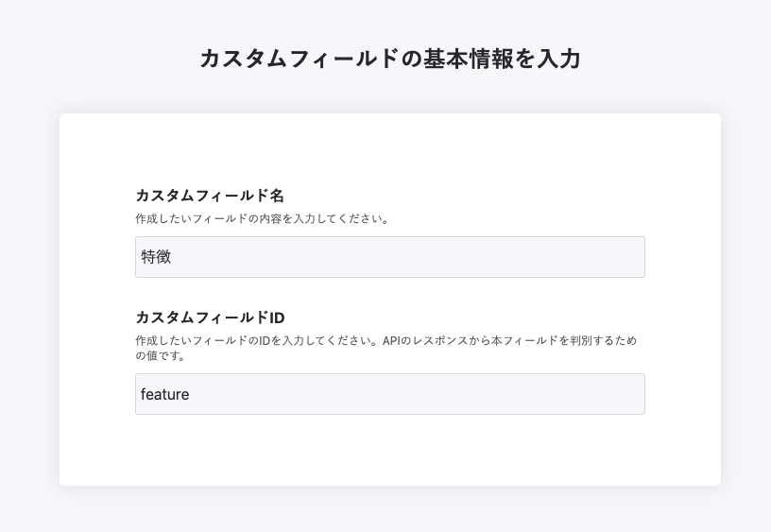
Task: Click the empty card area above カスタムフィールド名
Action: coord(389,149)
